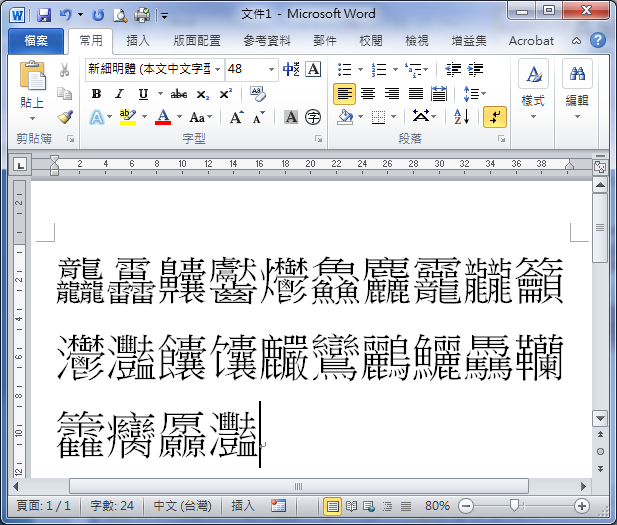The image size is (617, 525).
Task: Toggle Center alignment
Action: coord(368,94)
